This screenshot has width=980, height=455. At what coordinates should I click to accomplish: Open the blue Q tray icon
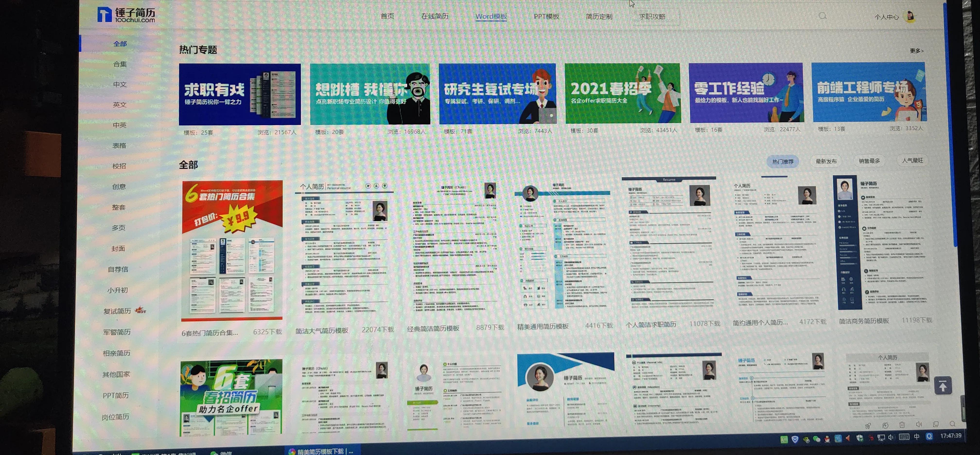click(929, 436)
